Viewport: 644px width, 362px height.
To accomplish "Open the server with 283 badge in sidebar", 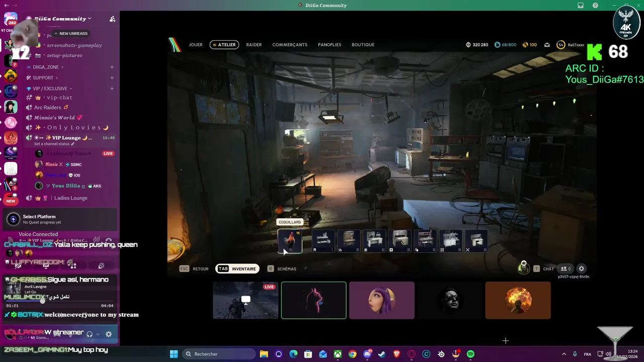I will [11, 19].
